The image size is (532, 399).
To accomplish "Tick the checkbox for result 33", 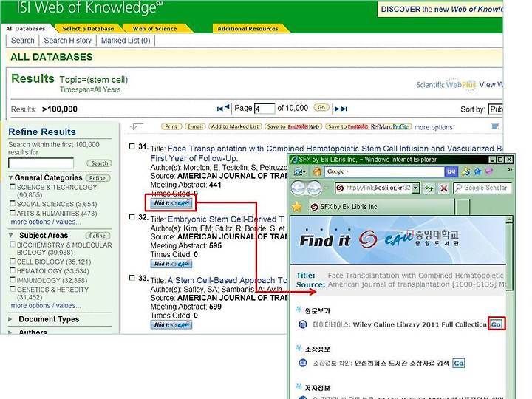I will (132, 278).
